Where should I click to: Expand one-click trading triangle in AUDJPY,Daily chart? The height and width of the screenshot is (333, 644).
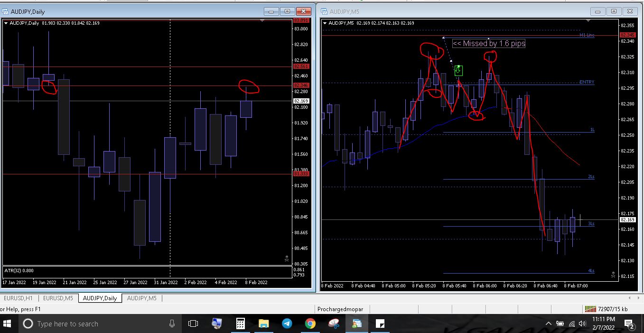(x=6, y=23)
